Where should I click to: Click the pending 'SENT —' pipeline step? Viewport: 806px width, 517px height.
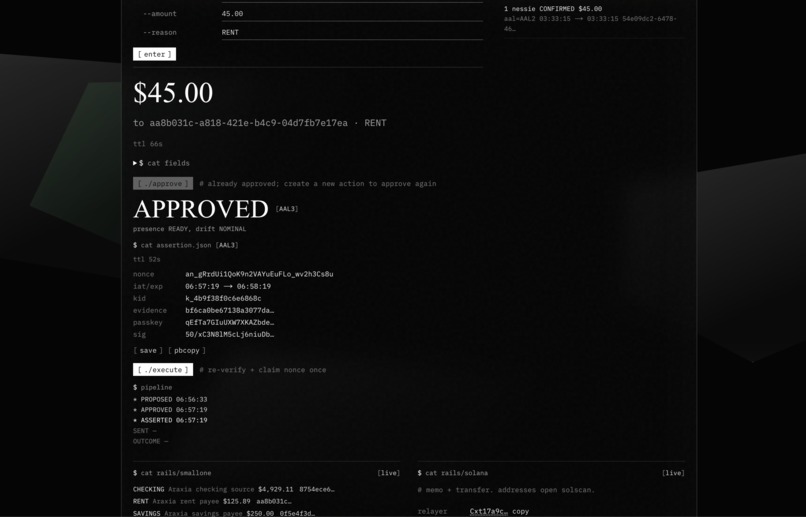click(x=144, y=431)
